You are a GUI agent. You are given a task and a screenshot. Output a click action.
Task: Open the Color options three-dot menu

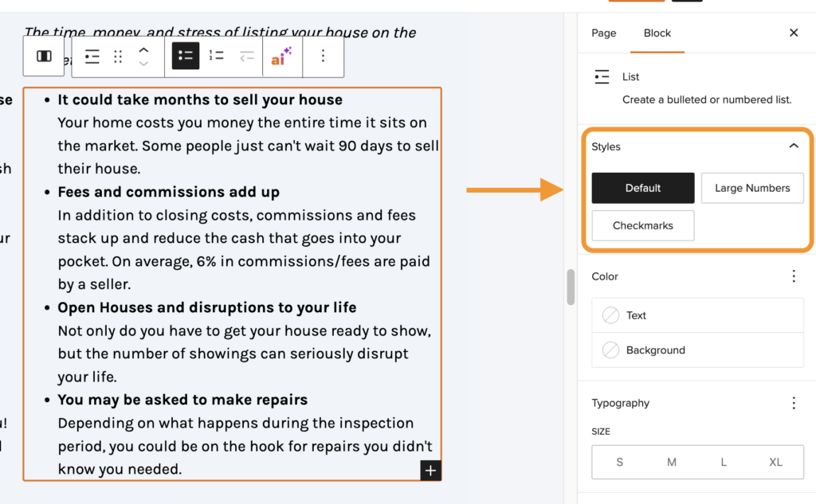click(x=794, y=276)
